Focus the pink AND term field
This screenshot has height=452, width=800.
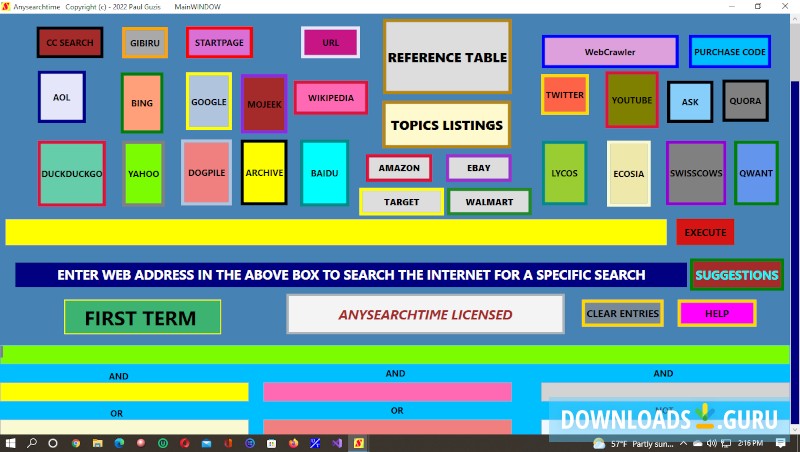[387, 392]
